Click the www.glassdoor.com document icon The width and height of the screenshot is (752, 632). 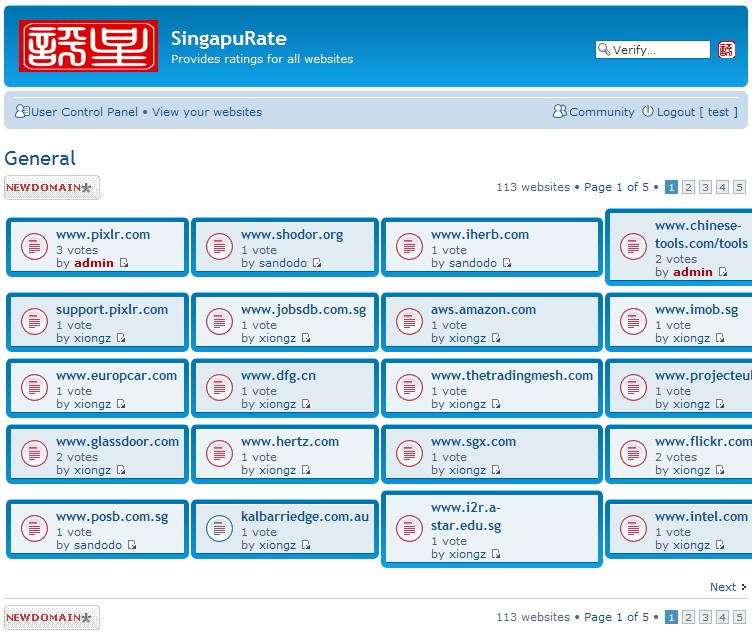click(34, 454)
